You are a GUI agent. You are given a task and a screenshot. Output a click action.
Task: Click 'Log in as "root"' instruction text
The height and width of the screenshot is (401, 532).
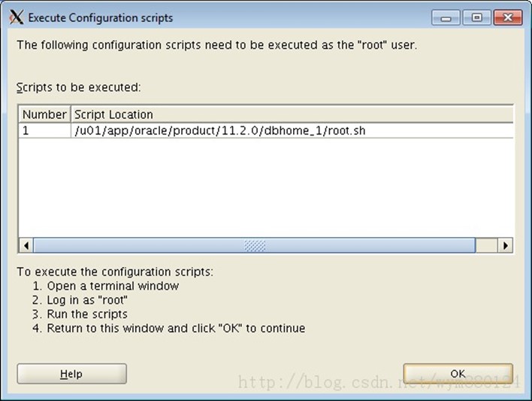tap(87, 300)
